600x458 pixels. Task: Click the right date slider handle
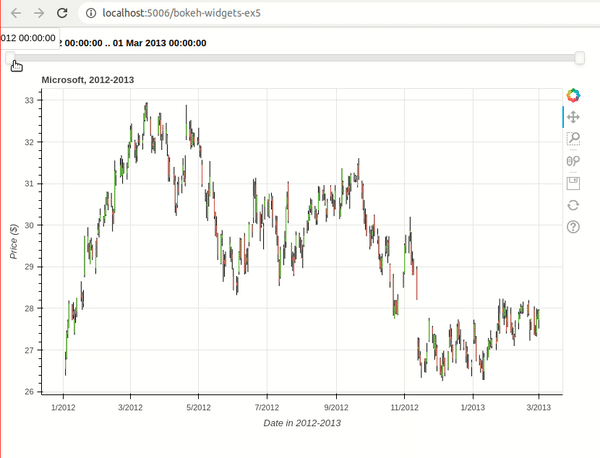[580, 58]
